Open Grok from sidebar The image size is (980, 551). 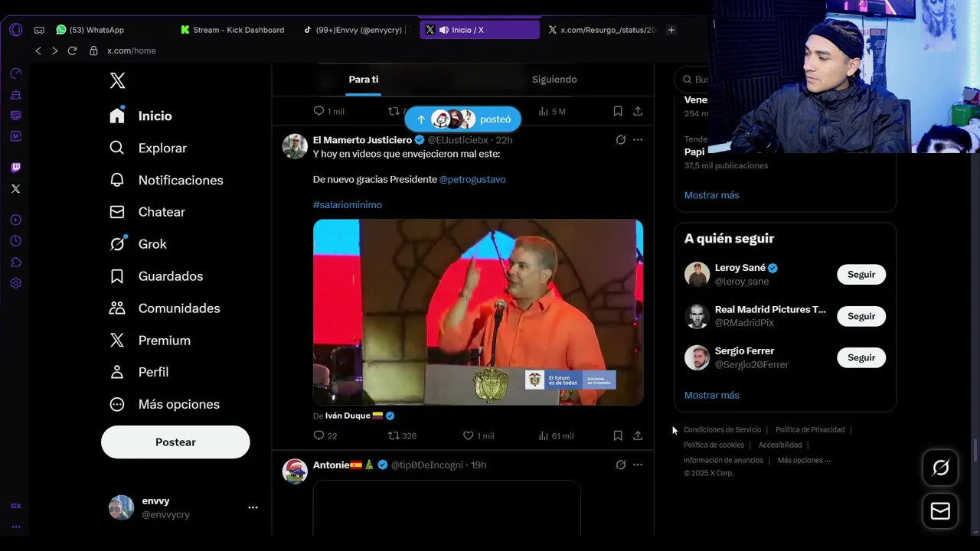point(138,244)
